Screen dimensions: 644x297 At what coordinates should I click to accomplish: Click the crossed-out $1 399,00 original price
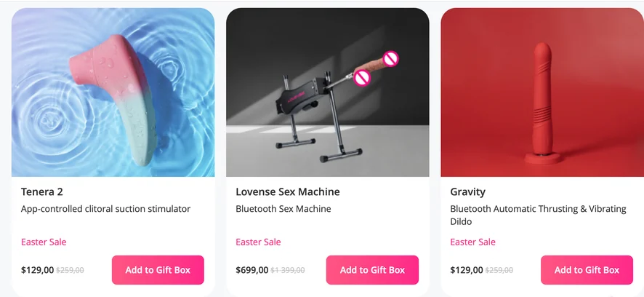pyautogui.click(x=288, y=270)
